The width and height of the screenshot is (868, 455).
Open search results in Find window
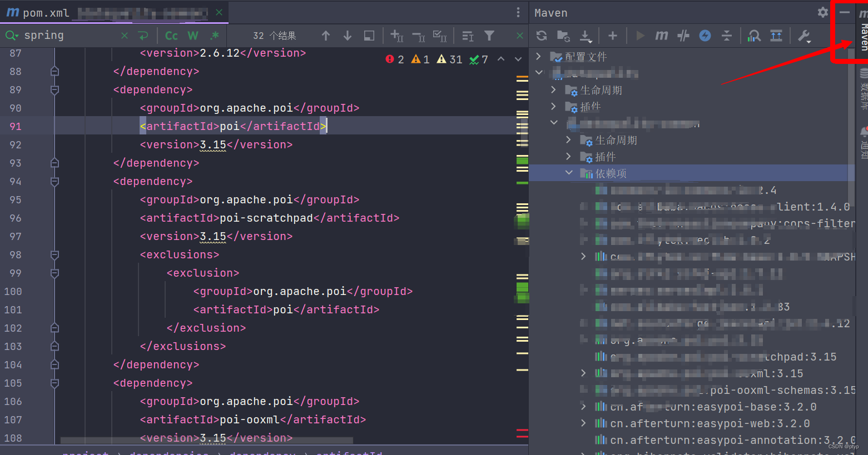point(369,36)
